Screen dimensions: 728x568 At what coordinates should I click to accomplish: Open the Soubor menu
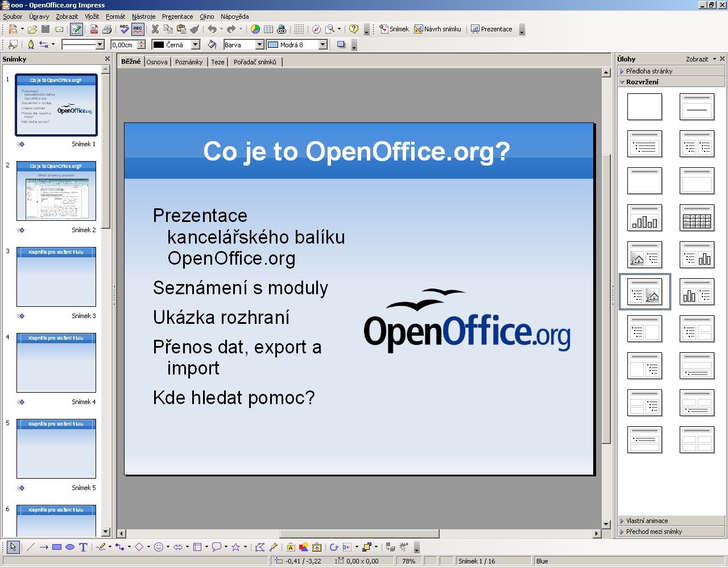[x=13, y=17]
